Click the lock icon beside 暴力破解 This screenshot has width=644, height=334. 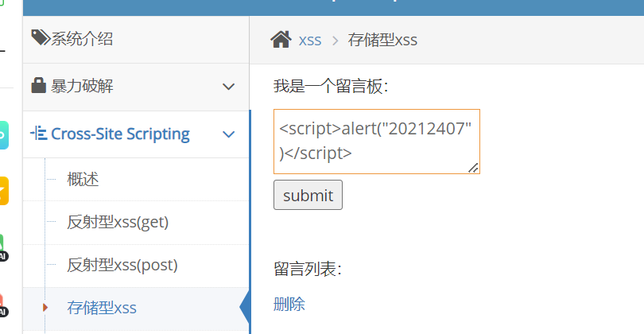(38, 85)
